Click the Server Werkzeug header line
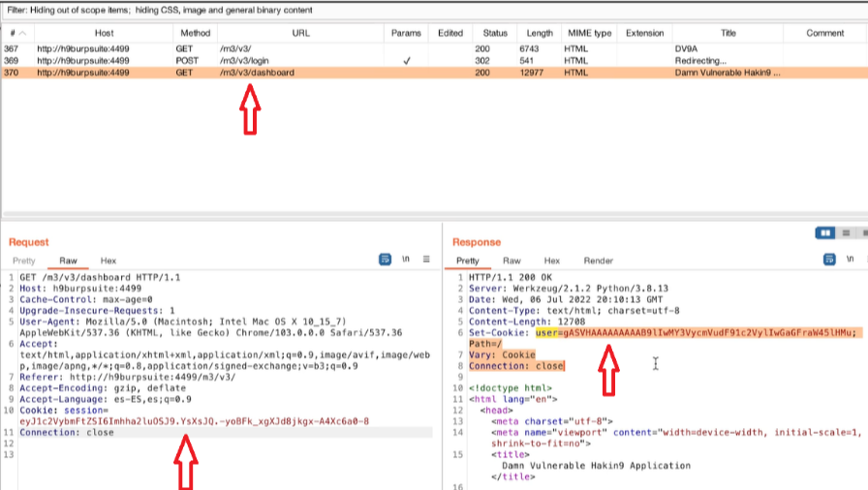868x490 pixels. 569,289
